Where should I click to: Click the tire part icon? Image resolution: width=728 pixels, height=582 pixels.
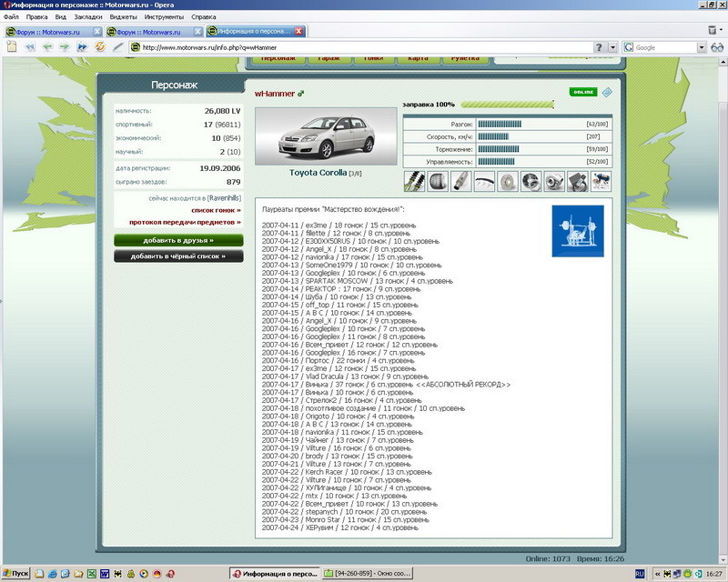tap(438, 181)
